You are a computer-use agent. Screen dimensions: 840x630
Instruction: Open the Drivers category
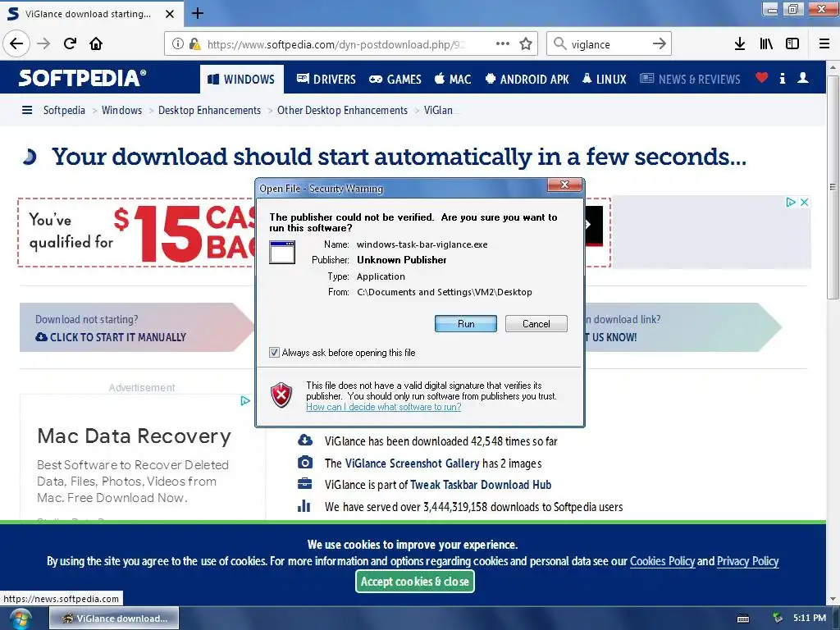(326, 80)
